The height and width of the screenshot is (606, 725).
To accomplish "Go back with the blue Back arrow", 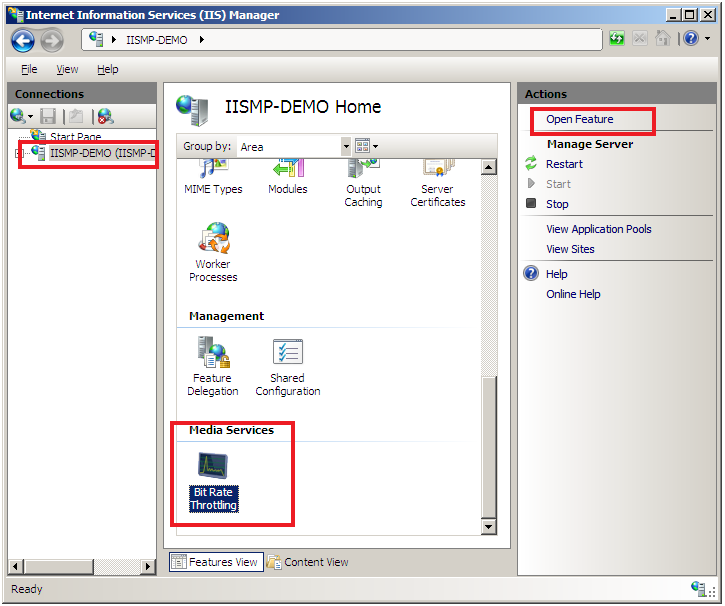I will pos(23,40).
